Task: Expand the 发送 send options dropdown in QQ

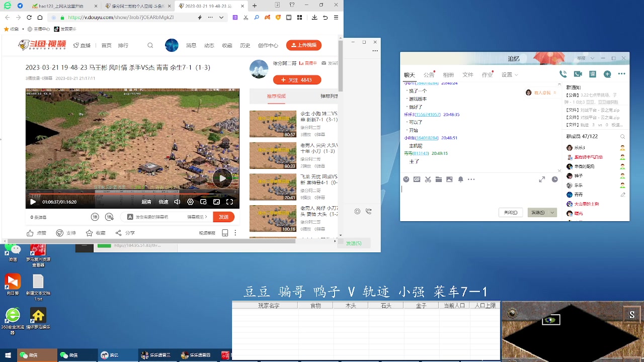Action: 551,212
